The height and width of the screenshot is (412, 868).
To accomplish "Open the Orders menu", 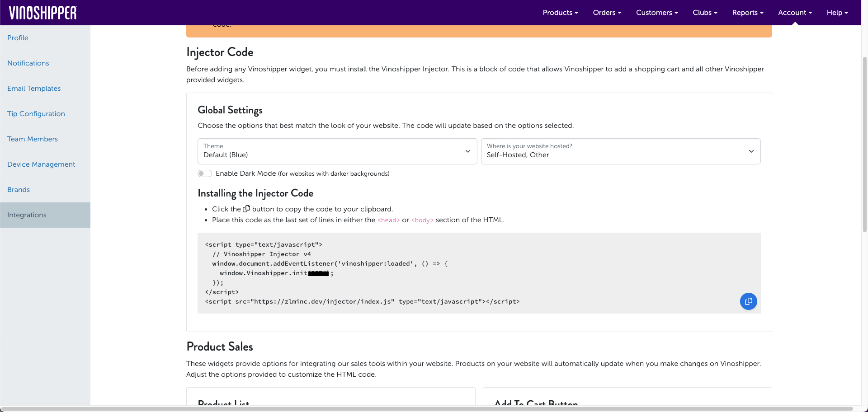I will [x=607, y=13].
